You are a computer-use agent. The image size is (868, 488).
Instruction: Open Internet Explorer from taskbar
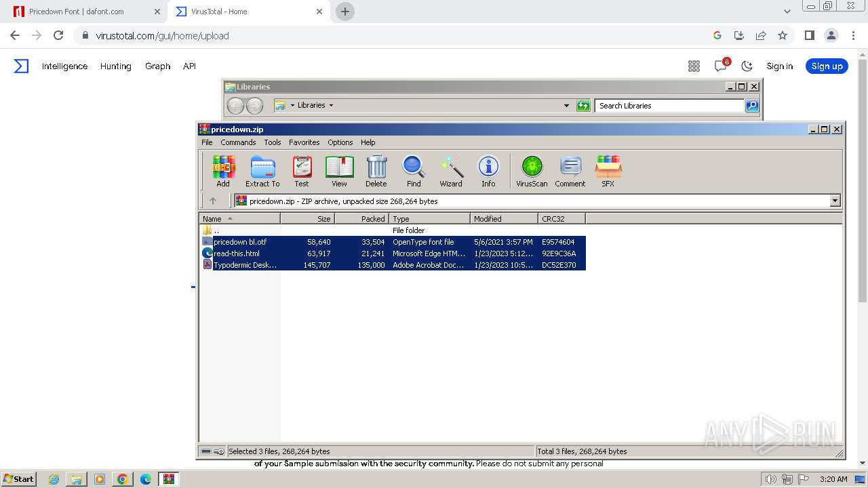[x=54, y=479]
